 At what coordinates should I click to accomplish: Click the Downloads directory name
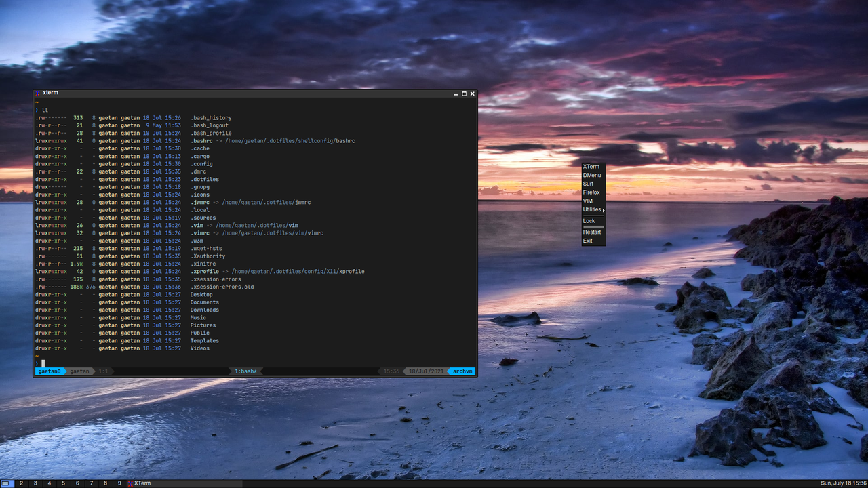click(x=205, y=310)
